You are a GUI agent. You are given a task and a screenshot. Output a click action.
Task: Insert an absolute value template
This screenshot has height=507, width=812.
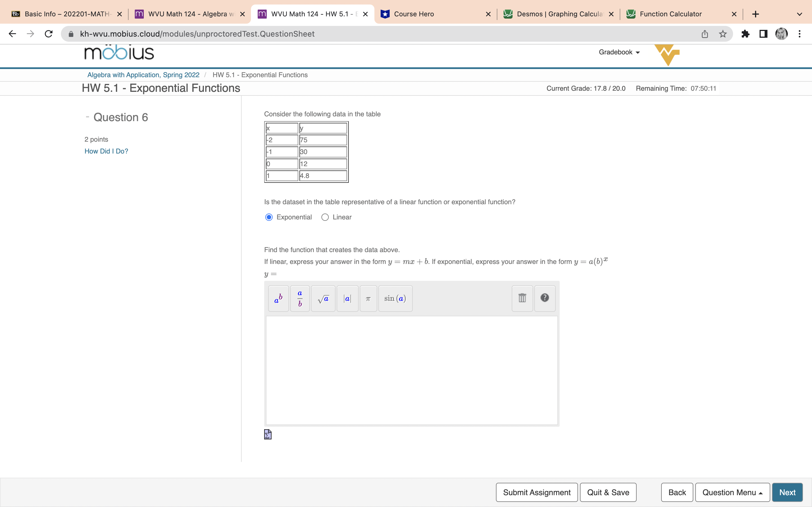click(347, 298)
